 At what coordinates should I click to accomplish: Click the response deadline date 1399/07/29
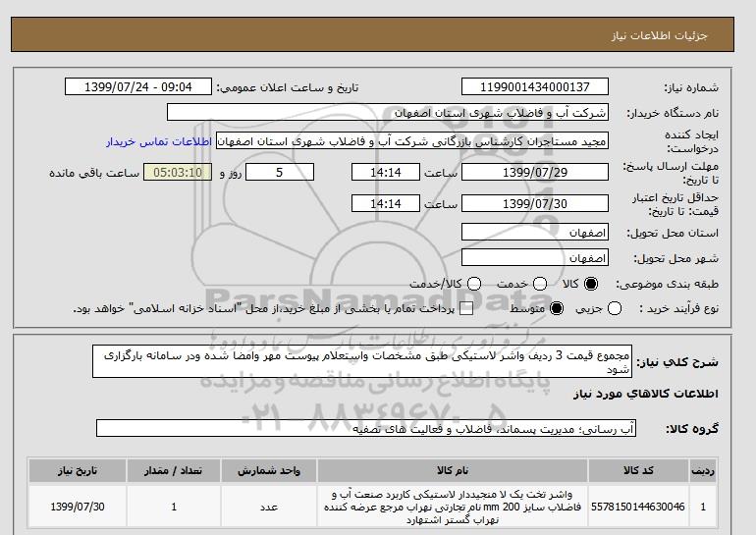point(535,172)
